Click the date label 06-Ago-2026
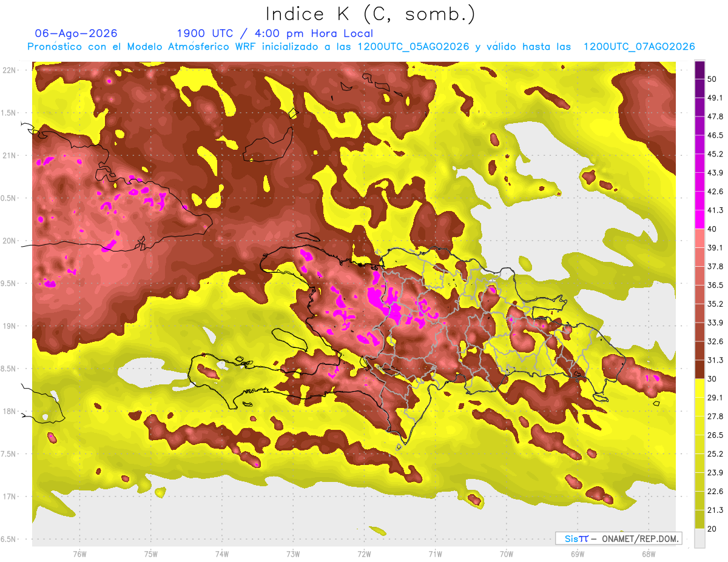Image resolution: width=728 pixels, height=562 pixels. (76, 33)
